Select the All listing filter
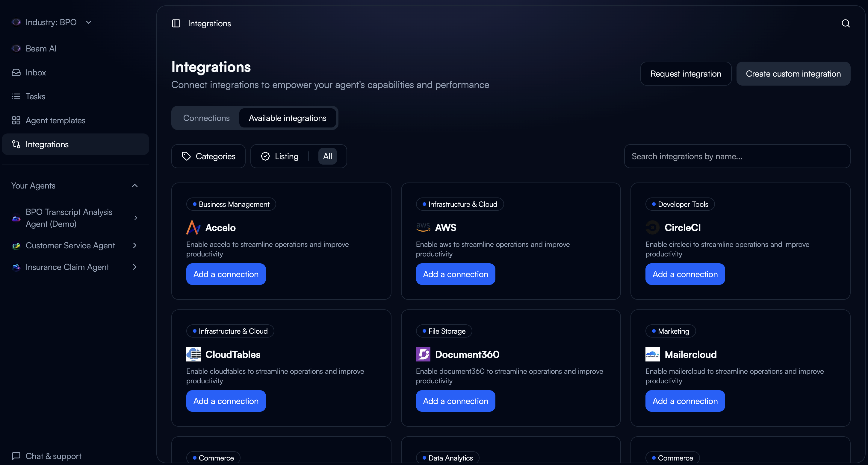The width and height of the screenshot is (868, 465). pyautogui.click(x=327, y=156)
